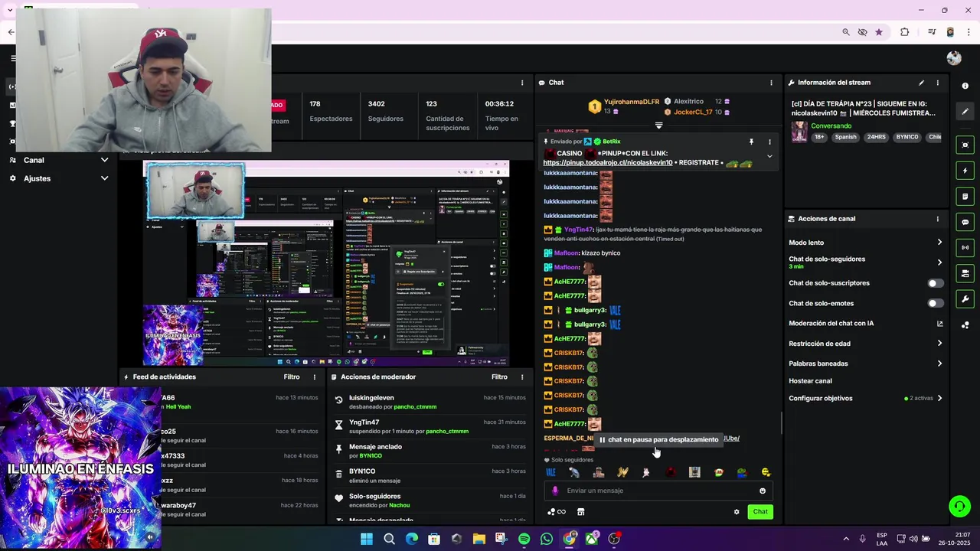
Task: Open Spotify from the Windows taskbar
Action: click(x=524, y=539)
